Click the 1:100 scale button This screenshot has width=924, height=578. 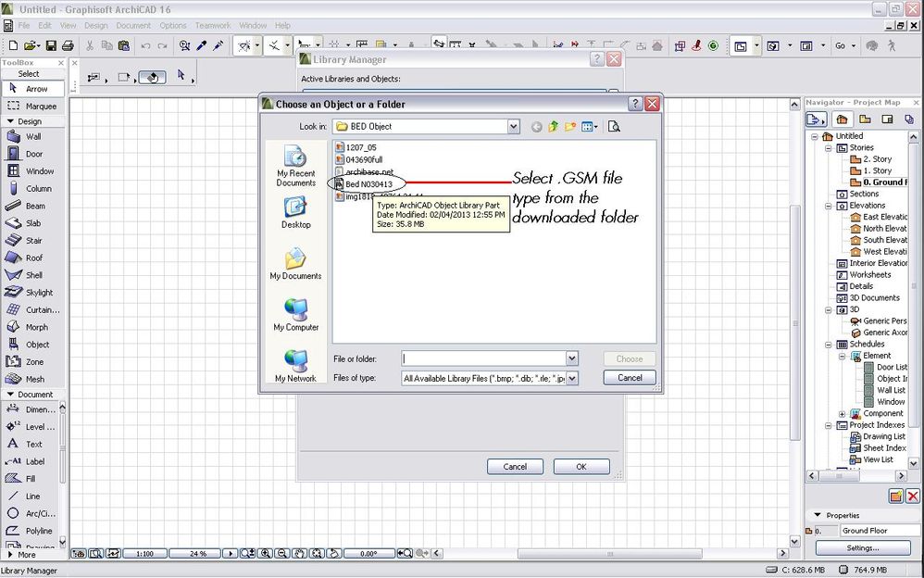point(144,554)
